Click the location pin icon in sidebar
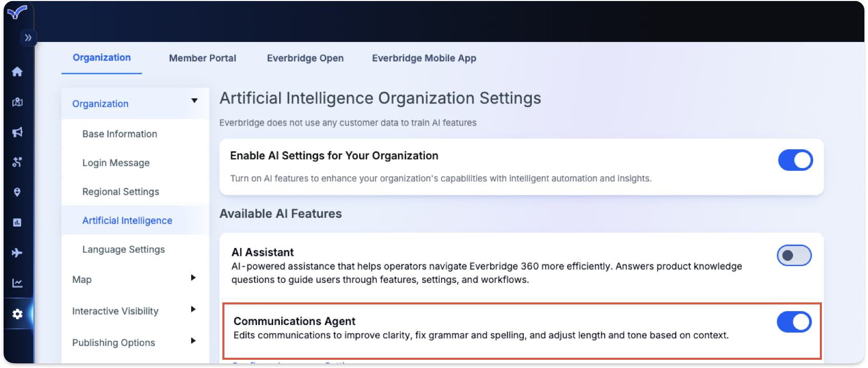 point(17,192)
